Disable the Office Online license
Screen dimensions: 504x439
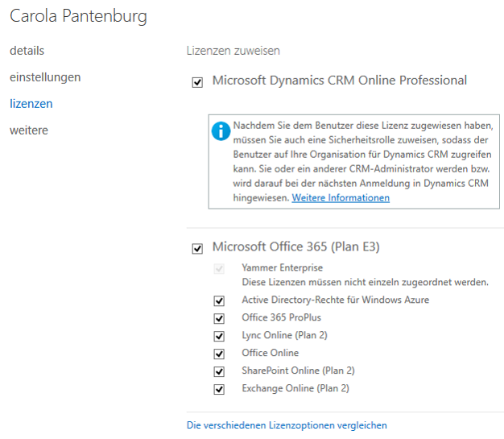(219, 354)
